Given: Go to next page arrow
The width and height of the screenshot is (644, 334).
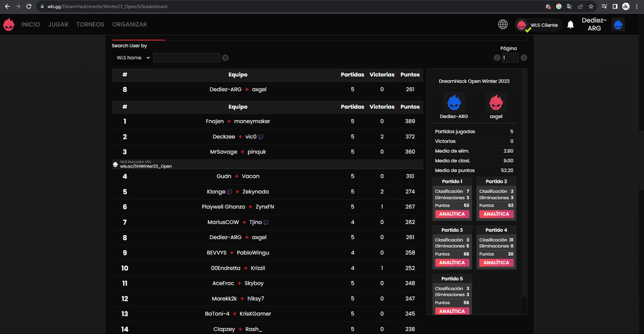Looking at the screenshot, I should (524, 58).
